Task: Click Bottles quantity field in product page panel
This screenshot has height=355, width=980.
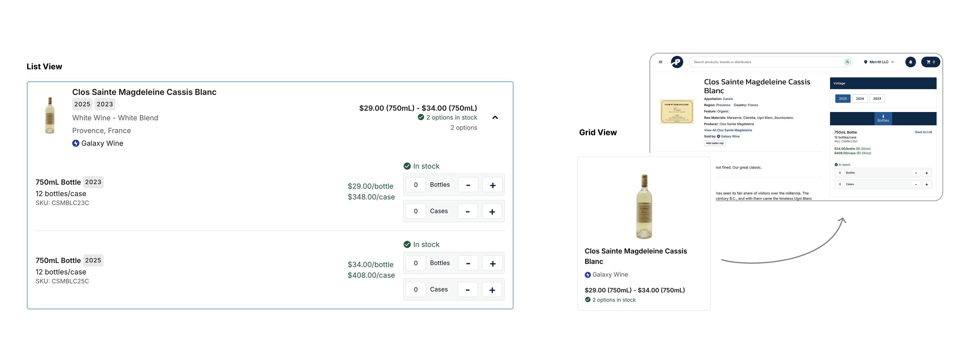Action: tap(840, 173)
